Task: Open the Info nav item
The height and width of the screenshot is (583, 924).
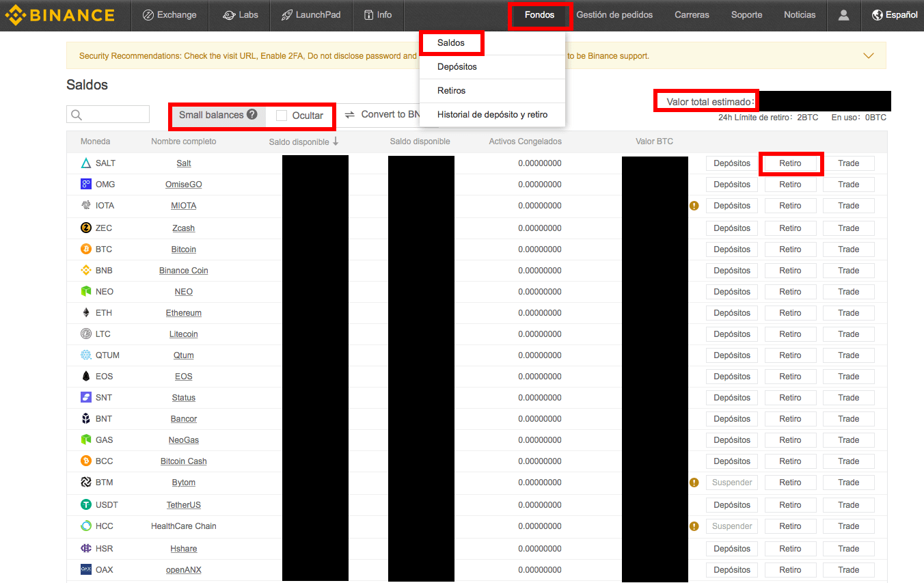Action: [378, 15]
